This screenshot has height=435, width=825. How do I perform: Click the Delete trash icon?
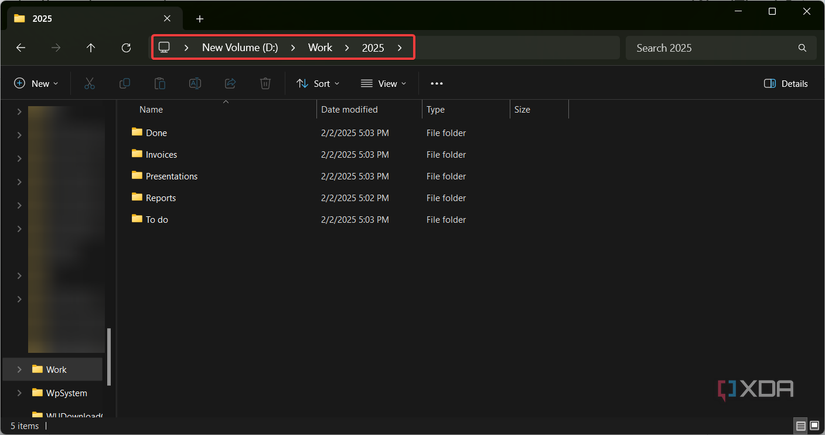point(266,84)
